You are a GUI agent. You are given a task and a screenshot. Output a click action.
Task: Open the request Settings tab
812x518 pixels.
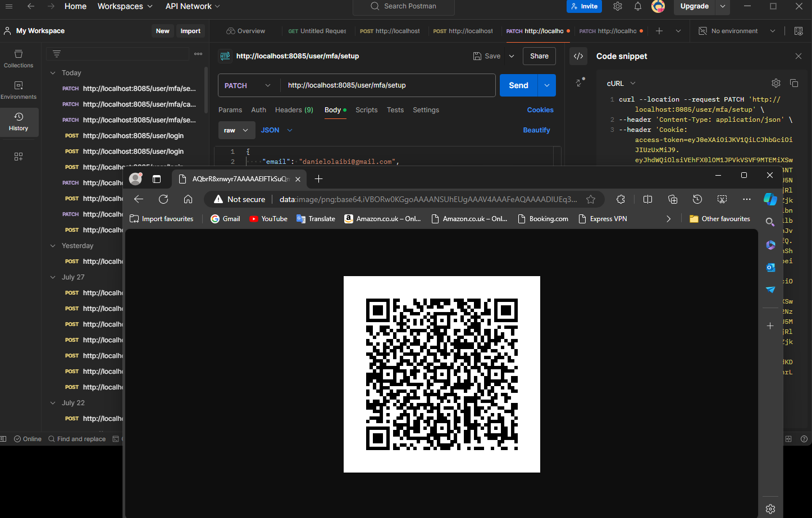click(x=426, y=110)
